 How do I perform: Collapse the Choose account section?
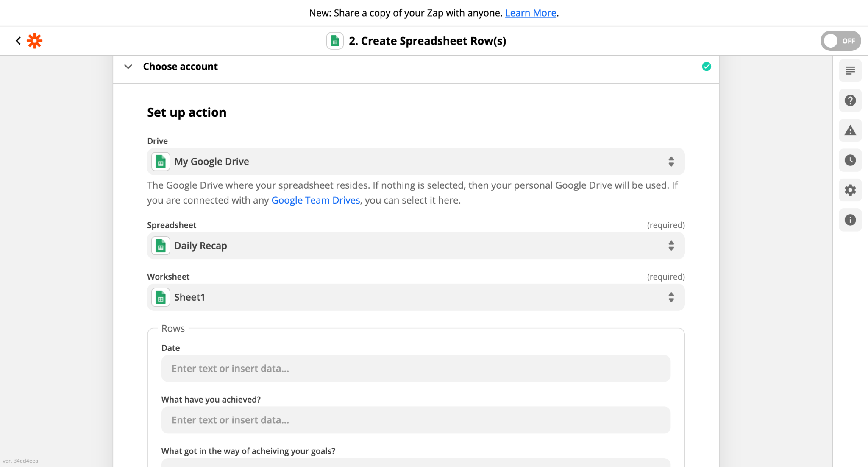pyautogui.click(x=128, y=67)
